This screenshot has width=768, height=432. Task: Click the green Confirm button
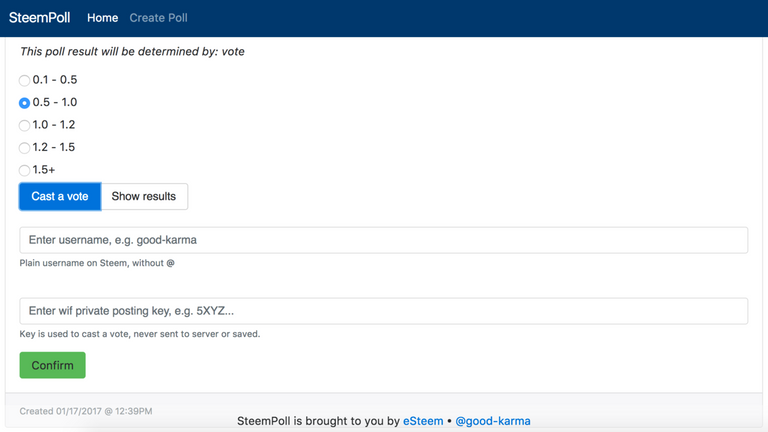tap(52, 365)
